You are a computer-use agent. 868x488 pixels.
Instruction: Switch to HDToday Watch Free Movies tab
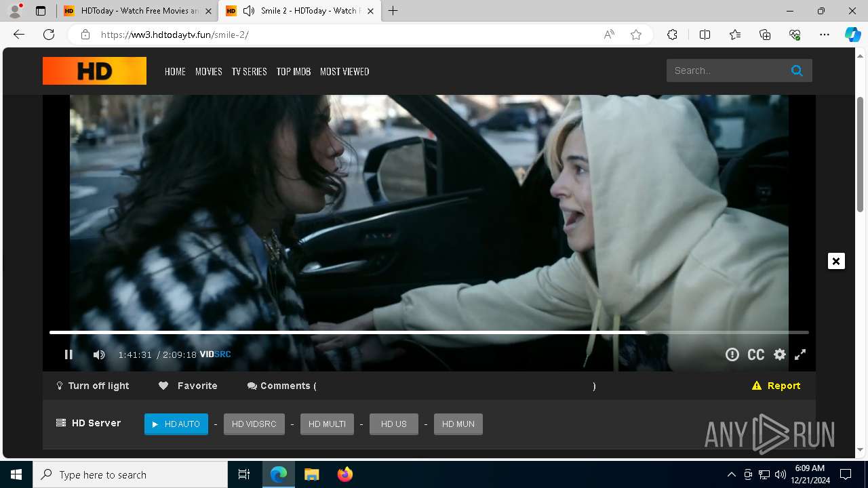(x=136, y=11)
